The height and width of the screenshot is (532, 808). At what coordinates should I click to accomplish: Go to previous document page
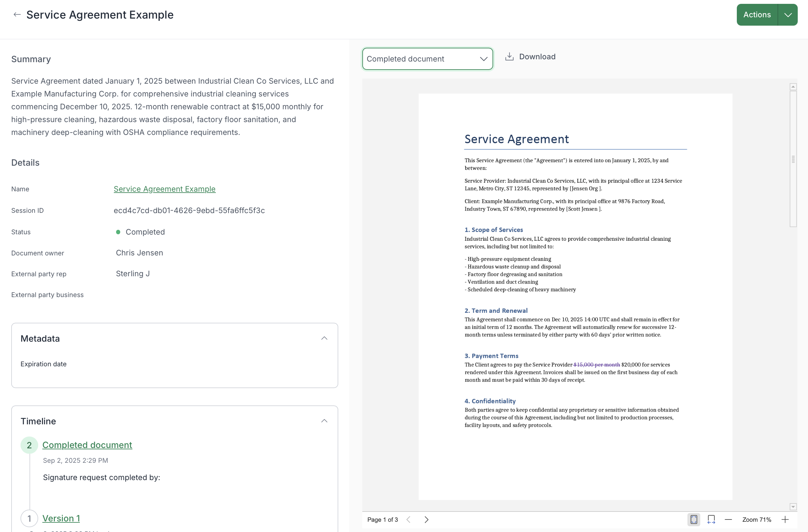pyautogui.click(x=409, y=520)
